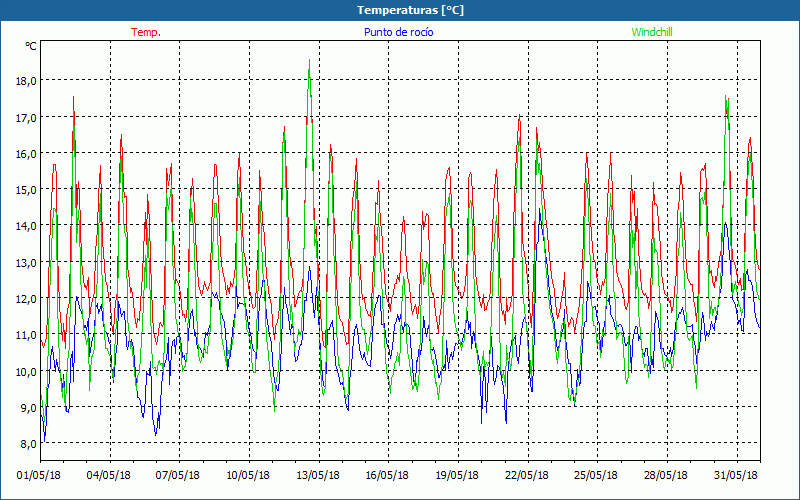Image resolution: width=800 pixels, height=500 pixels.
Task: Click the 8,0 y-axis value
Action: point(28,444)
